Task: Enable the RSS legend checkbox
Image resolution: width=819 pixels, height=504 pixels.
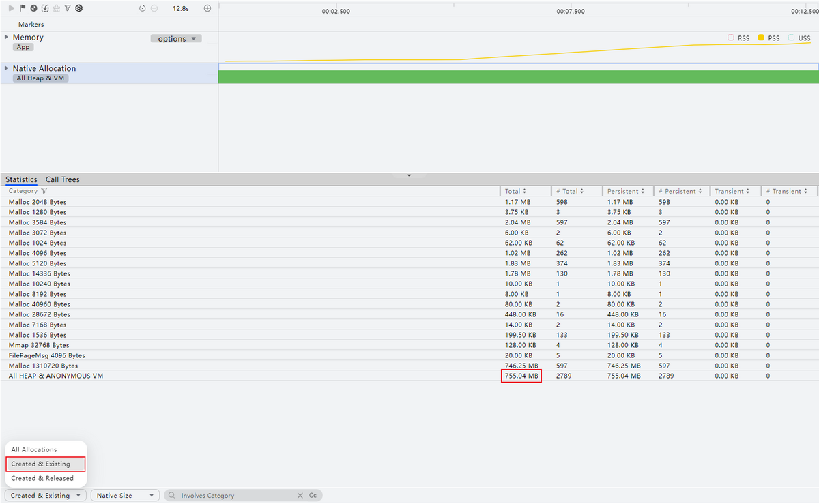Action: tap(731, 38)
